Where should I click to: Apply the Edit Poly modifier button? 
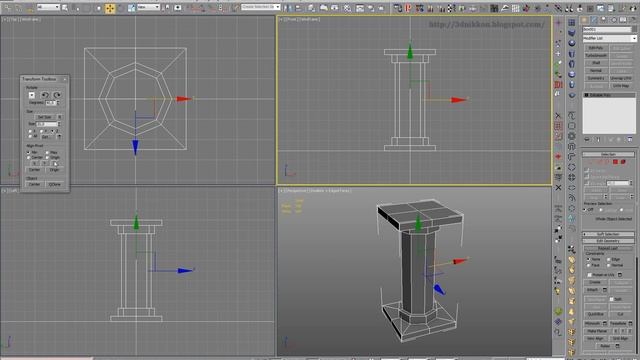(x=596, y=48)
